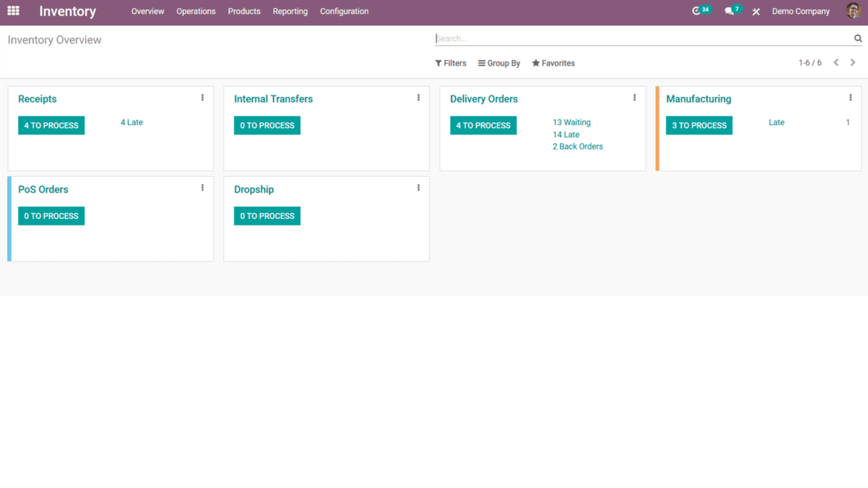The width and height of the screenshot is (868, 488).
Task: Click the developer tools wrench icon
Action: tap(755, 11)
